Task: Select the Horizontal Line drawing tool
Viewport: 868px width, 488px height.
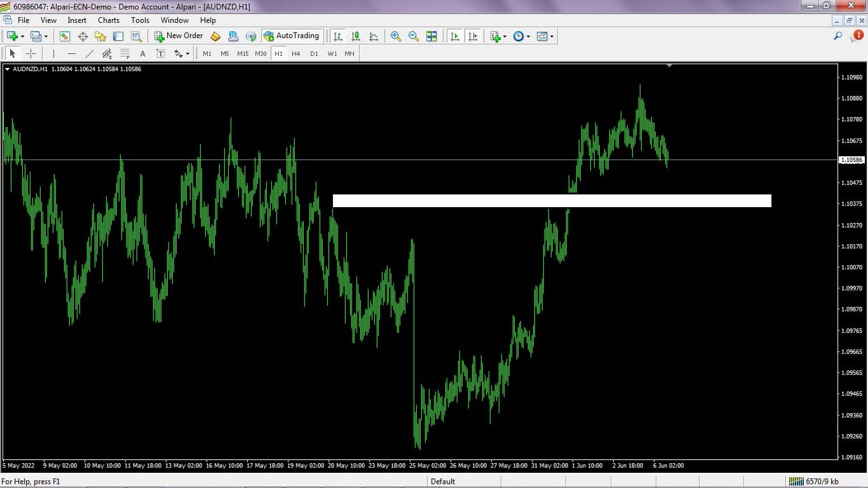Action: [71, 53]
